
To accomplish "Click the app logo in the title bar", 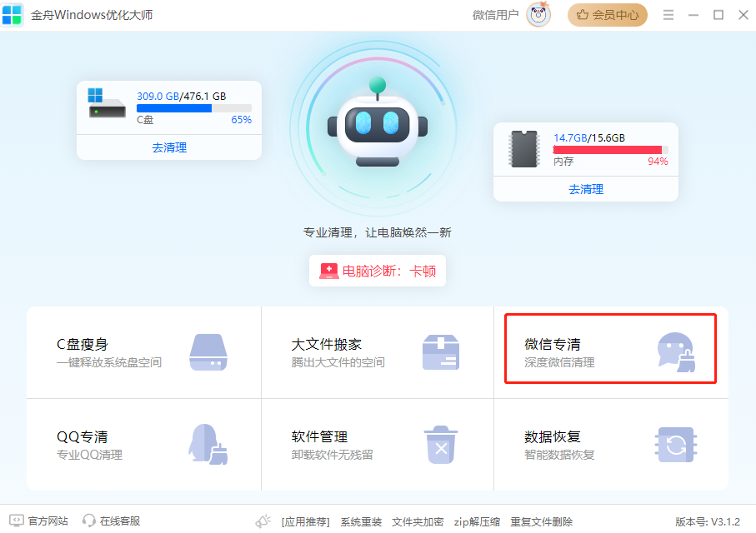I will (x=12, y=15).
